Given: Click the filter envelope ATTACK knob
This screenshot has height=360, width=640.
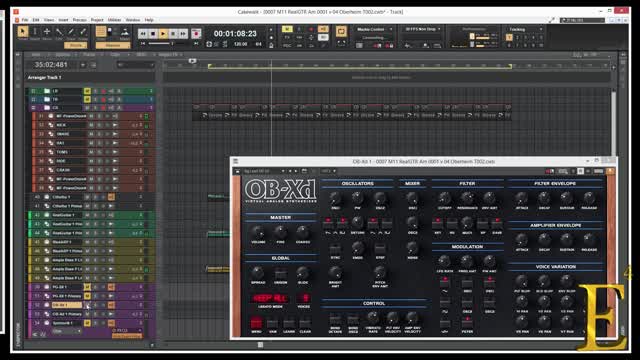Looking at the screenshot, I should (521, 199).
